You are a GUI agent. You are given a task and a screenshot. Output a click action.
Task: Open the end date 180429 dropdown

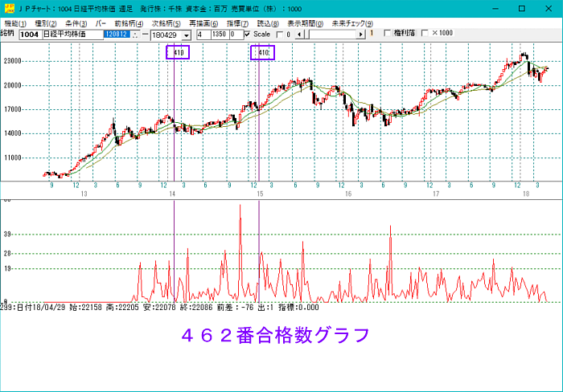(186, 35)
